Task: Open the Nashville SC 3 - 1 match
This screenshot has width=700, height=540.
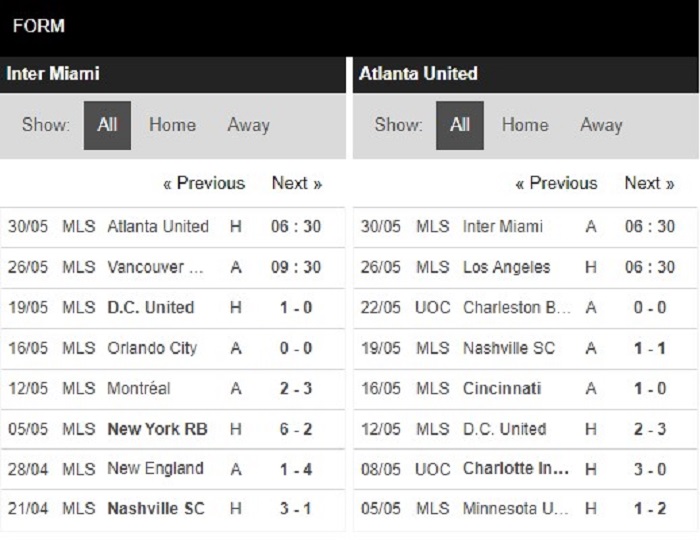Action: click(172, 509)
